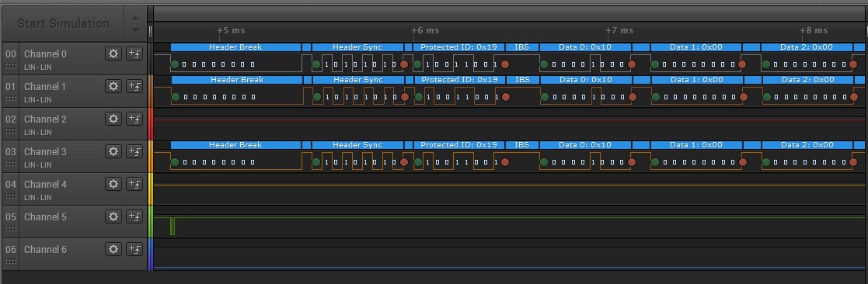Click Channel 5 green color strip
The height and width of the screenshot is (284, 868).
click(x=150, y=222)
